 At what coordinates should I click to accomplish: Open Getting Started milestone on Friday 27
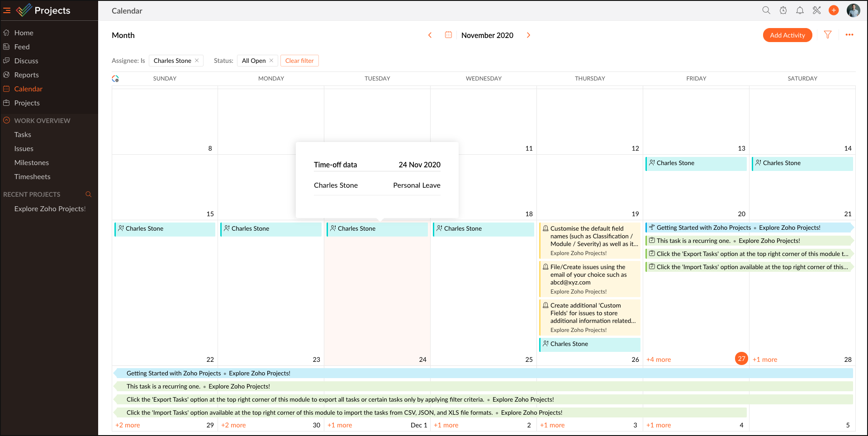[x=749, y=227]
